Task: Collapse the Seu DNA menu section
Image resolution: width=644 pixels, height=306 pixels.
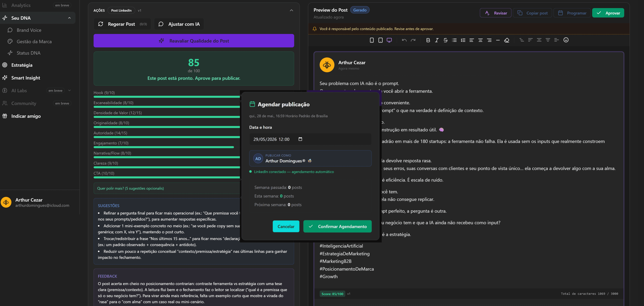Action: (x=69, y=18)
